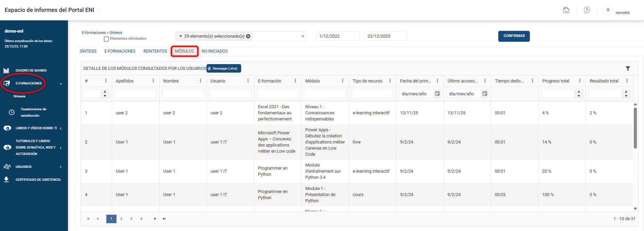Open the Tipo de recurso column menu
The width and height of the screenshot is (644, 231).
[390, 81]
